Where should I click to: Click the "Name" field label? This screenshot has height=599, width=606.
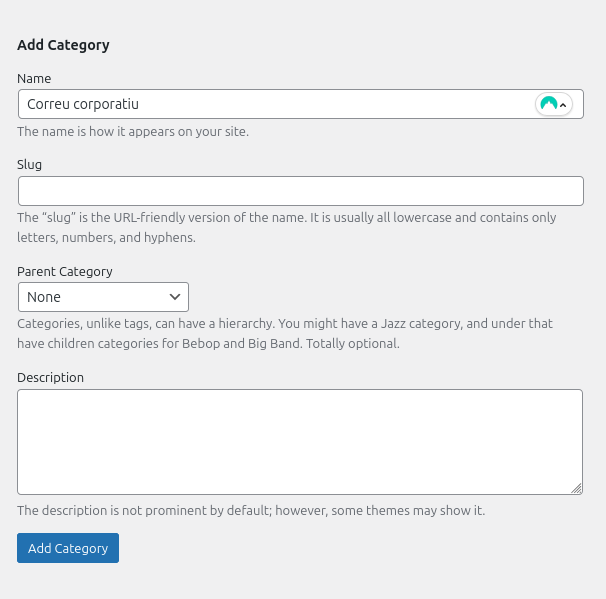tap(34, 78)
